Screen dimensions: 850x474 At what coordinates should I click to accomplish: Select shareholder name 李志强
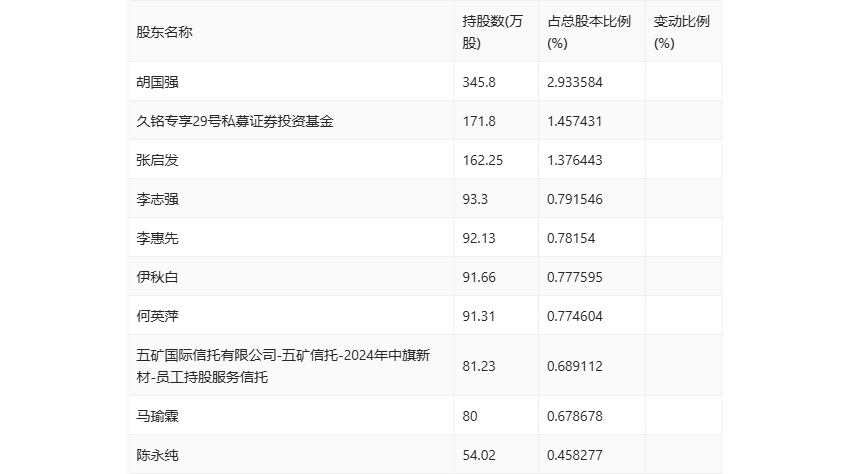(157, 199)
